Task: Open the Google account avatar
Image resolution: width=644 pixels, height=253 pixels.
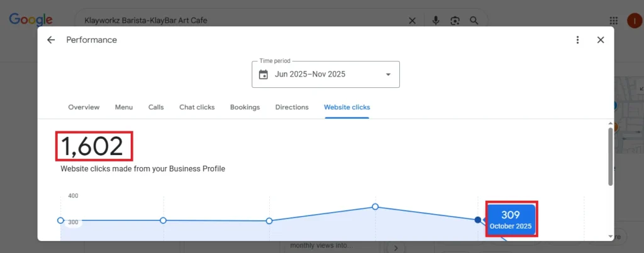Action: tap(635, 21)
